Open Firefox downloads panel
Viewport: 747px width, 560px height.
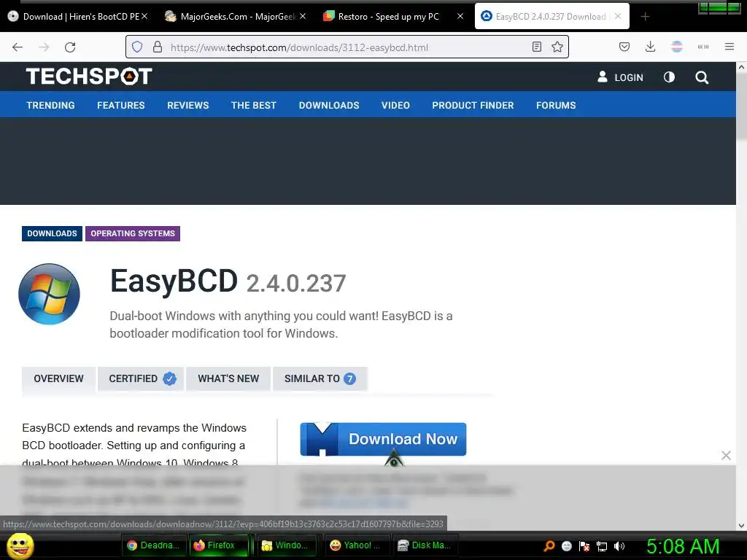[650, 47]
